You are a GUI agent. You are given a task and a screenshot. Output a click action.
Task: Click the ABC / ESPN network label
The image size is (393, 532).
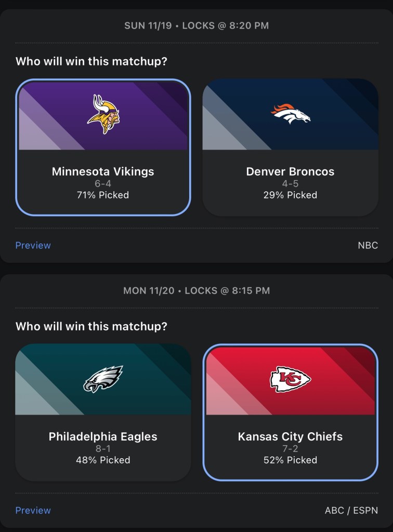tap(351, 510)
